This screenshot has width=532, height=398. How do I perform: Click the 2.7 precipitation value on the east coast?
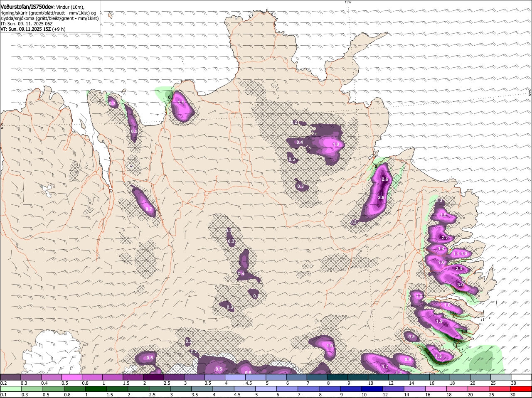pos(444,238)
